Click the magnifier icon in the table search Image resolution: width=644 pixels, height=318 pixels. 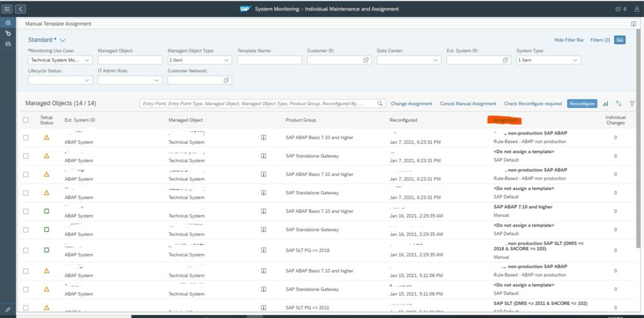point(380,104)
